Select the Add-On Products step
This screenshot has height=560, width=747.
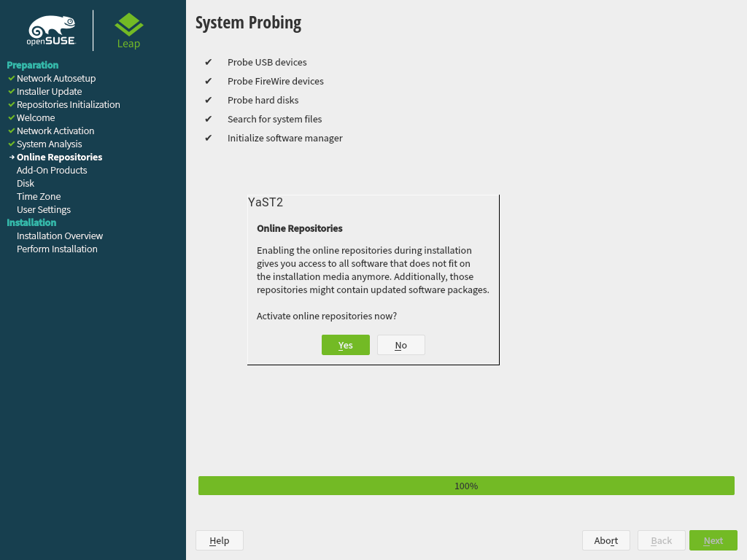click(x=52, y=170)
